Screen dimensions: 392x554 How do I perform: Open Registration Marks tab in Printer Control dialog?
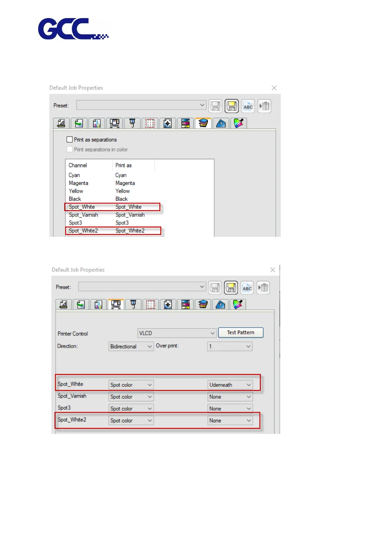[x=168, y=305]
